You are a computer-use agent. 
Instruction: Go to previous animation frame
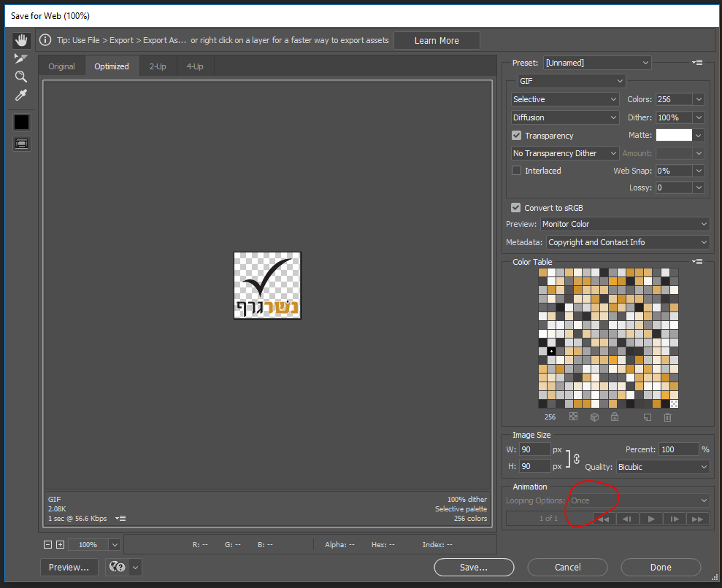(x=627, y=519)
